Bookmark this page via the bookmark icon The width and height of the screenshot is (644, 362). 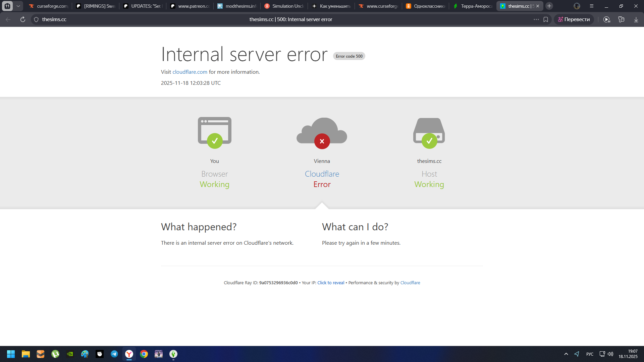[x=546, y=19]
